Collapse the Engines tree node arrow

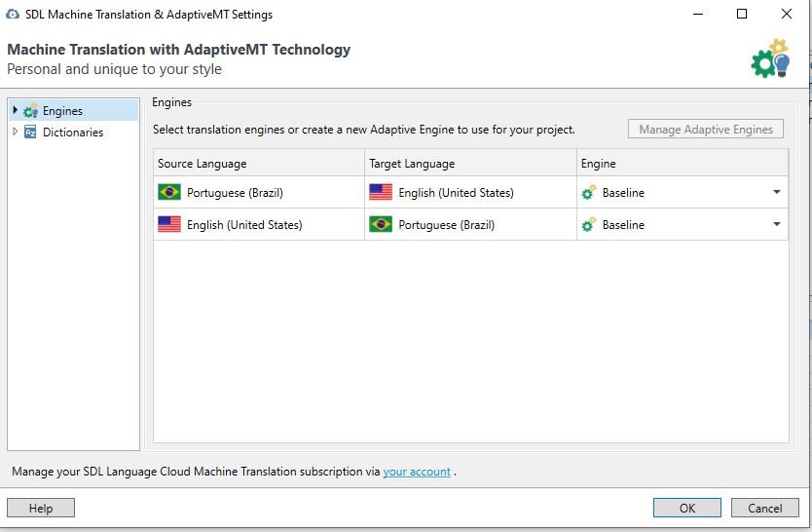pyautogui.click(x=15, y=110)
